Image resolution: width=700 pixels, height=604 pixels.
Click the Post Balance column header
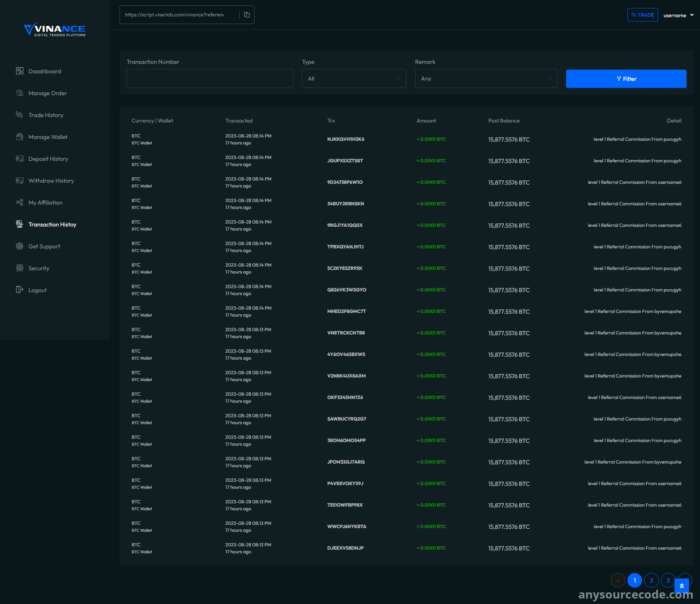[504, 121]
